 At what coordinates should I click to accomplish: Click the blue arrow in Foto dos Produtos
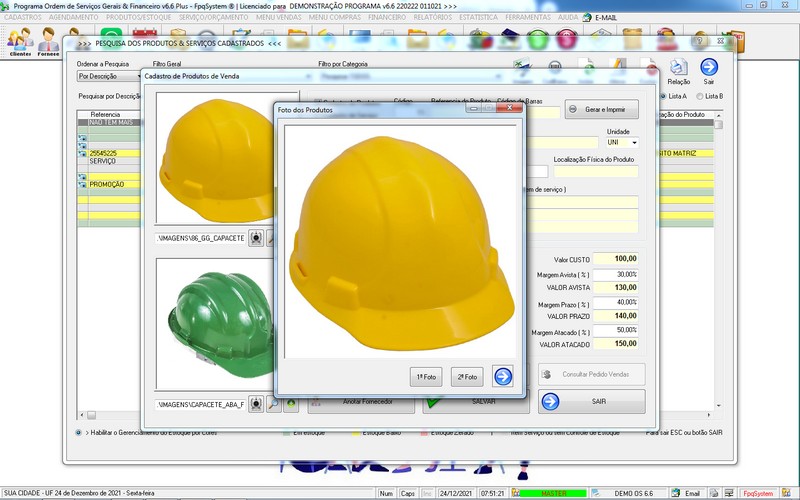click(503, 376)
